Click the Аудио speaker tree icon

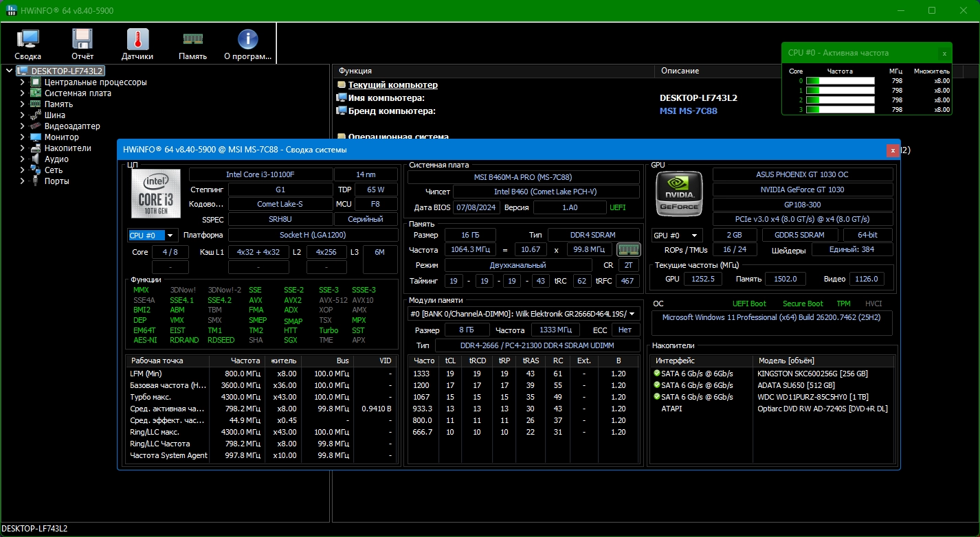tap(35, 159)
